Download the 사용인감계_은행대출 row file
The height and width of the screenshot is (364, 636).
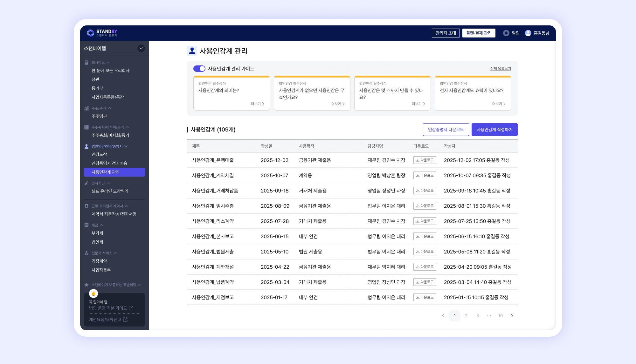(425, 160)
